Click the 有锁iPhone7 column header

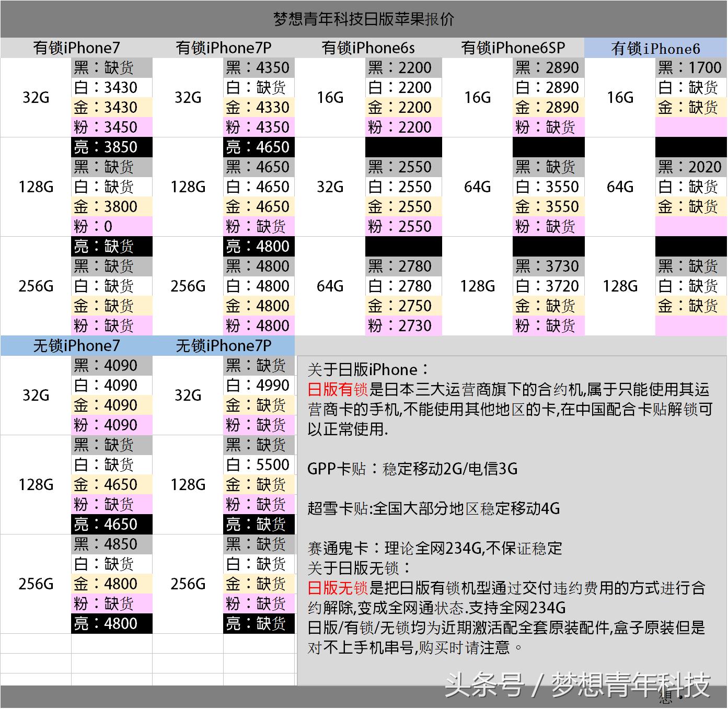(76, 48)
